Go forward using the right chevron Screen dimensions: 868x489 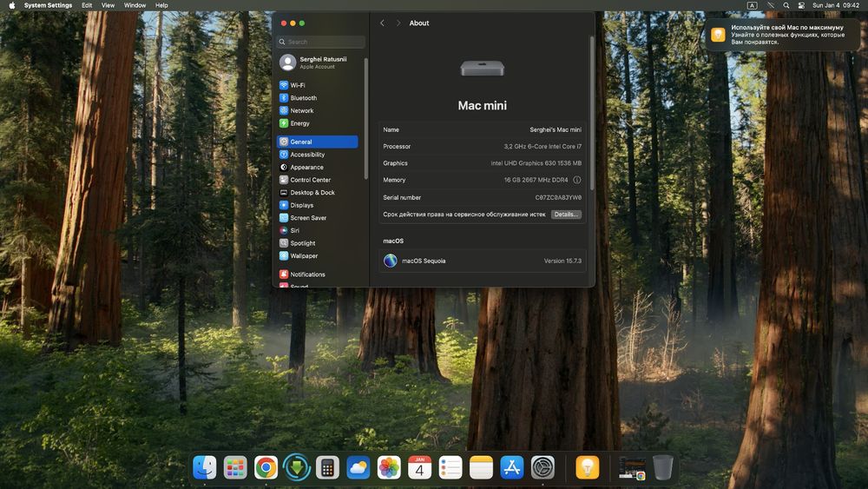pos(398,23)
